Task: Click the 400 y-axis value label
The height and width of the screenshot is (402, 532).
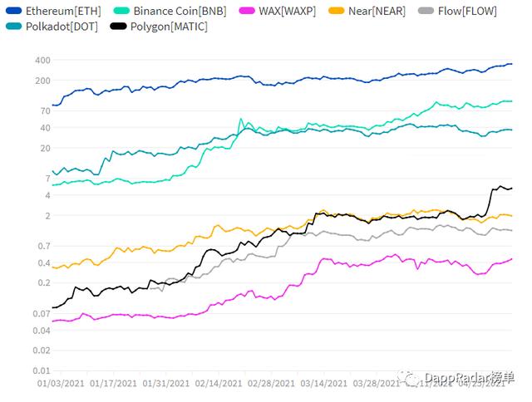Action: [42, 61]
